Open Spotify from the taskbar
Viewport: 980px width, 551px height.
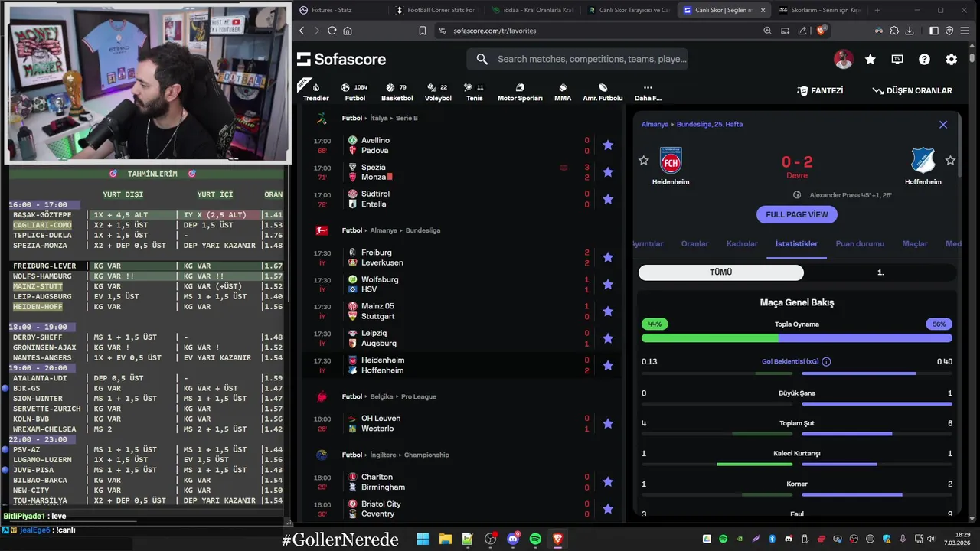(535, 540)
